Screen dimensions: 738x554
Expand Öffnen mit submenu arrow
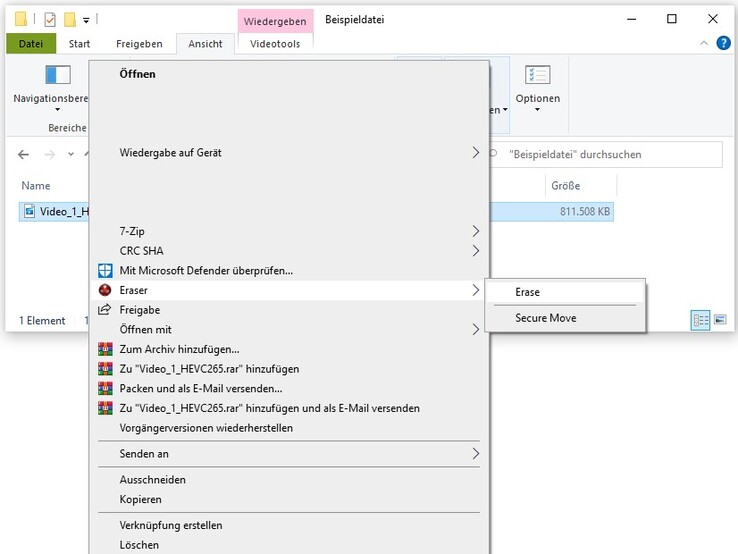click(476, 329)
